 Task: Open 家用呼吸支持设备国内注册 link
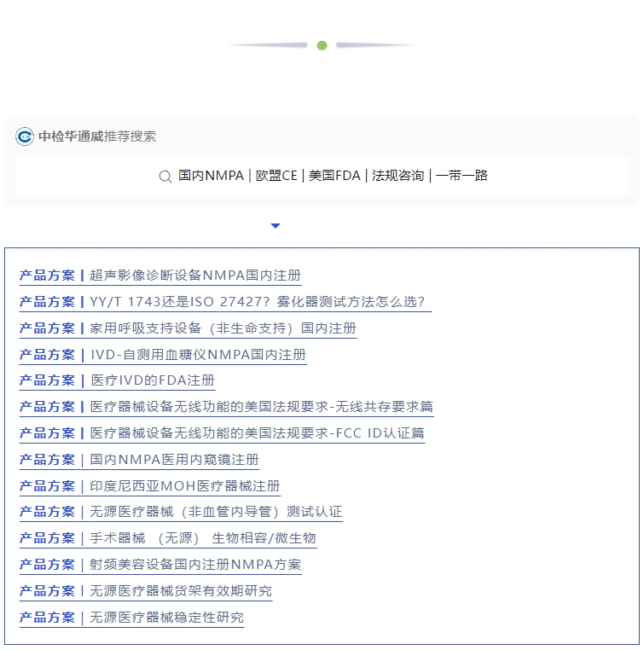(223, 328)
